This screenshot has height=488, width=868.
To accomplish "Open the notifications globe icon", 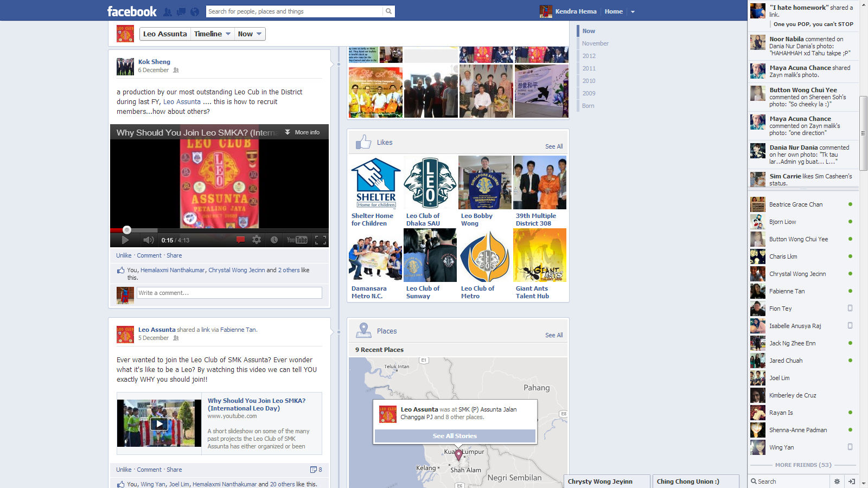I will tap(194, 11).
